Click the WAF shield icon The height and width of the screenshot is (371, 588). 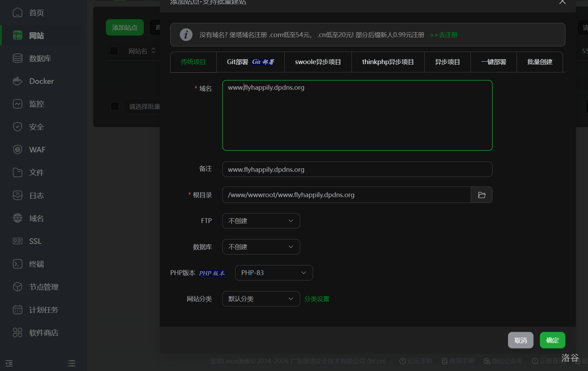pyautogui.click(x=17, y=150)
